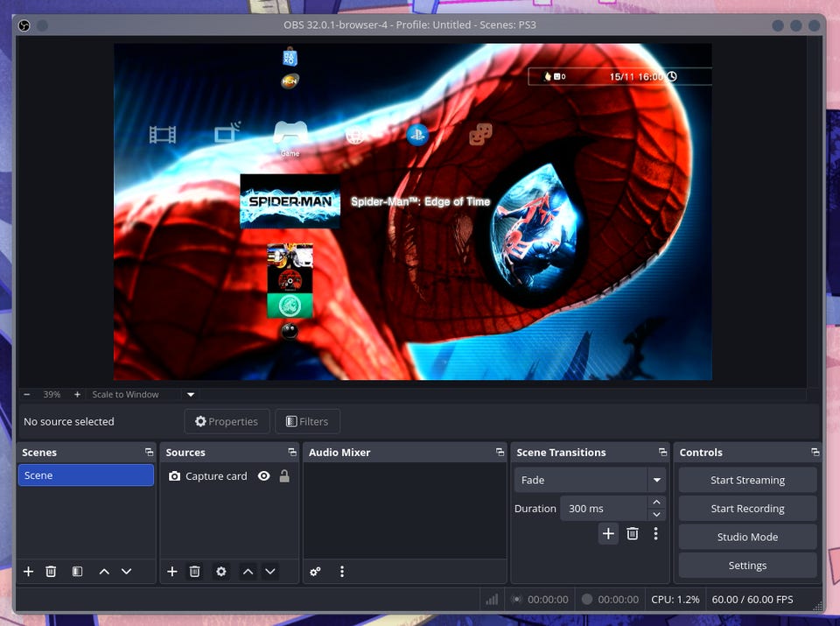Open Scene Transitions three-dot options menu
This screenshot has width=840, height=626.
click(x=655, y=533)
